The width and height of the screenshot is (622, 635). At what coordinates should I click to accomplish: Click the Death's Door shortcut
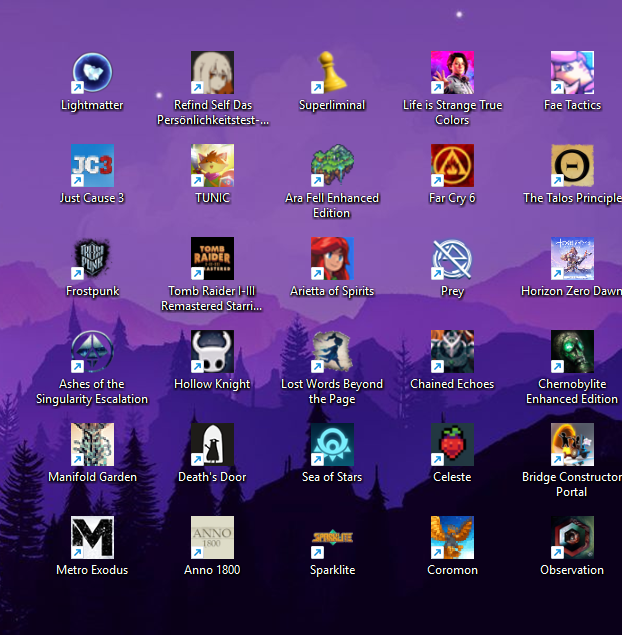(x=212, y=445)
